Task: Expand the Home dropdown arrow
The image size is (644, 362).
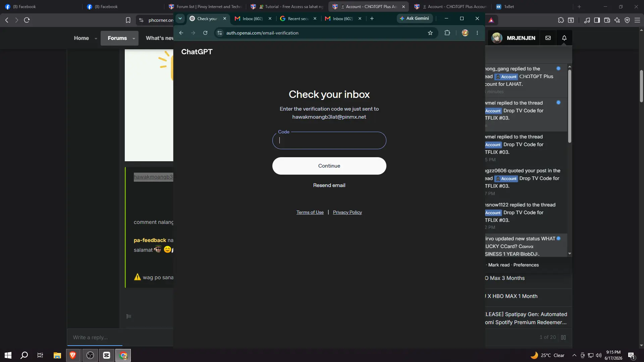Action: [96, 39]
